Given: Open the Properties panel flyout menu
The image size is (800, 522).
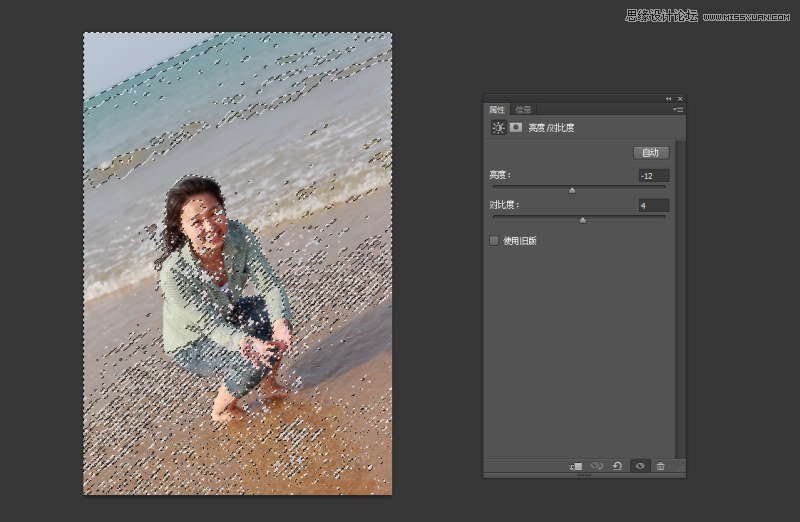Looking at the screenshot, I should [x=677, y=109].
